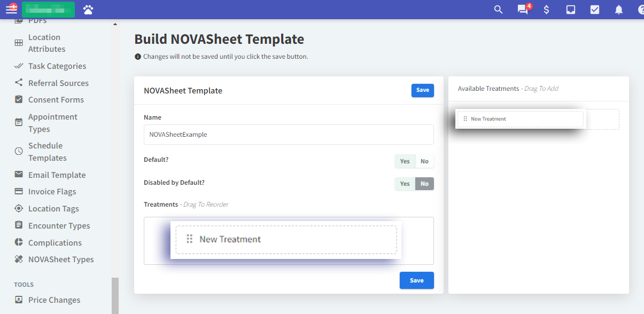Viewport: 644px width, 314px height.
Task: Open the inbox tray icon
Action: 571,10
